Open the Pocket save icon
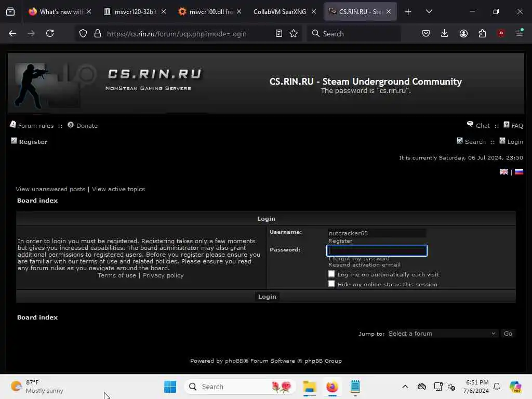532x399 pixels. 426,33
